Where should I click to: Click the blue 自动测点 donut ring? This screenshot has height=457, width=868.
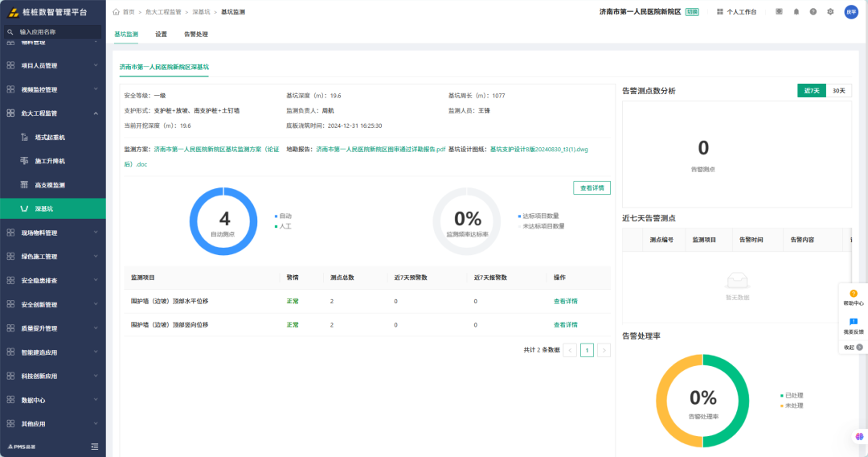coord(194,221)
